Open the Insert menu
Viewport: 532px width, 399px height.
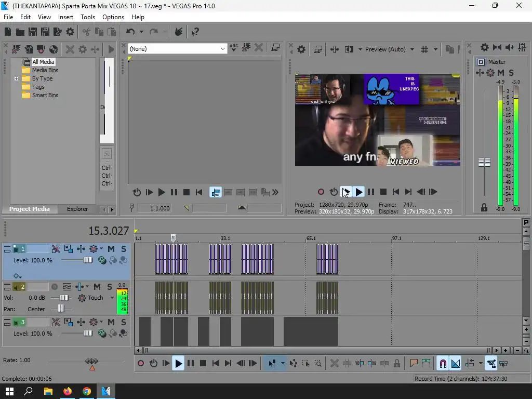pos(65,17)
